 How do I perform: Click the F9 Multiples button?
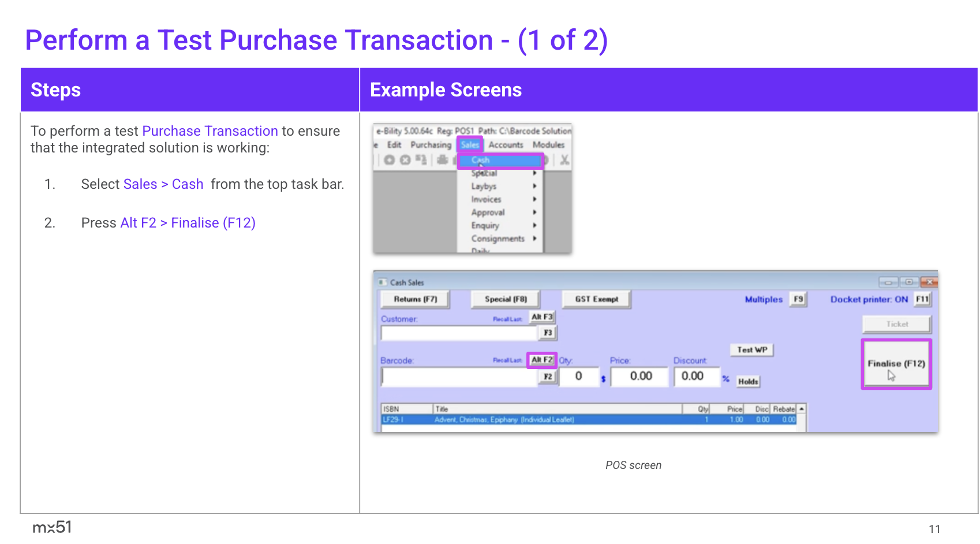[x=798, y=299]
